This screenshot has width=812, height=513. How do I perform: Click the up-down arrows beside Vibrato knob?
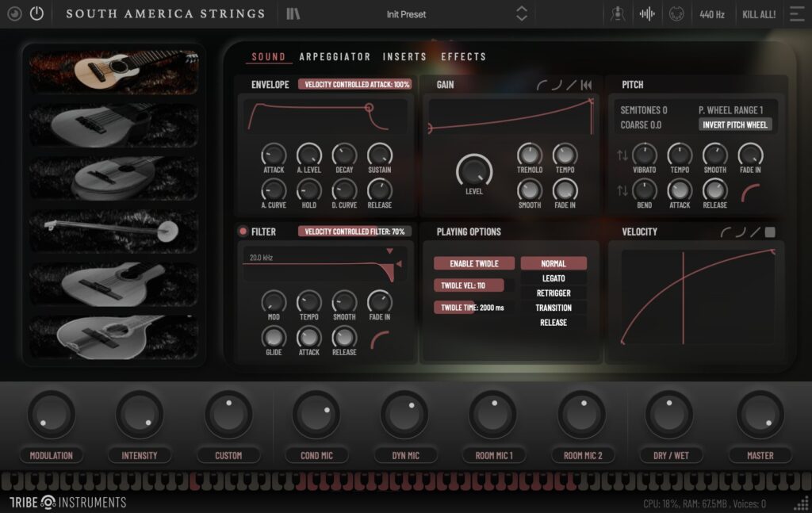point(622,155)
